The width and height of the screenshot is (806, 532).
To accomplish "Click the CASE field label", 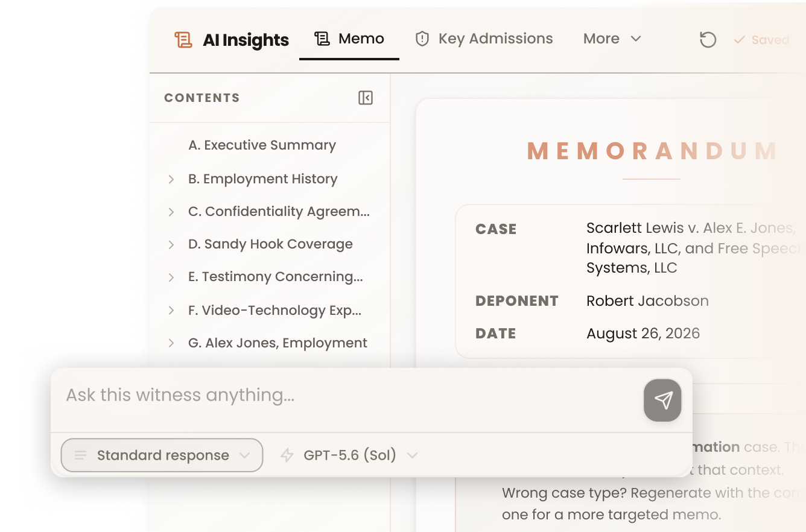I will 496,229.
